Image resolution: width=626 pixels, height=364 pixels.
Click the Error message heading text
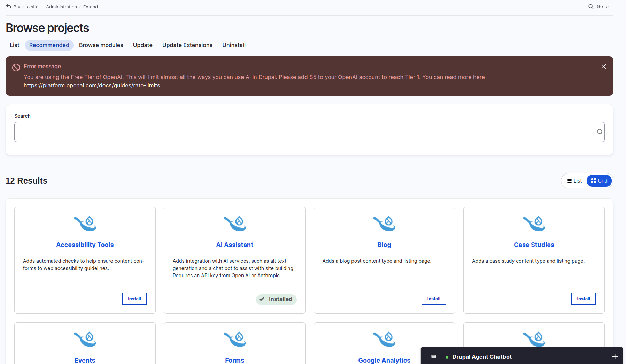(42, 67)
